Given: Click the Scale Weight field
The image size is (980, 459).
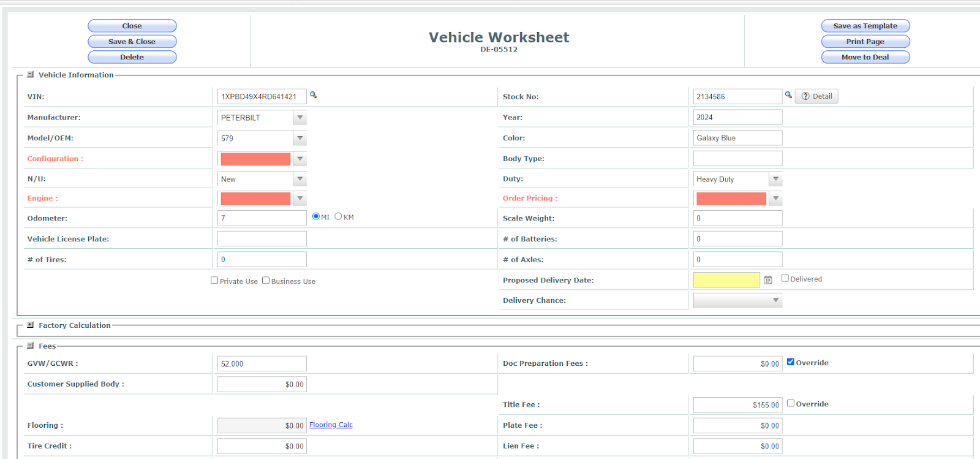Looking at the screenshot, I should point(737,218).
